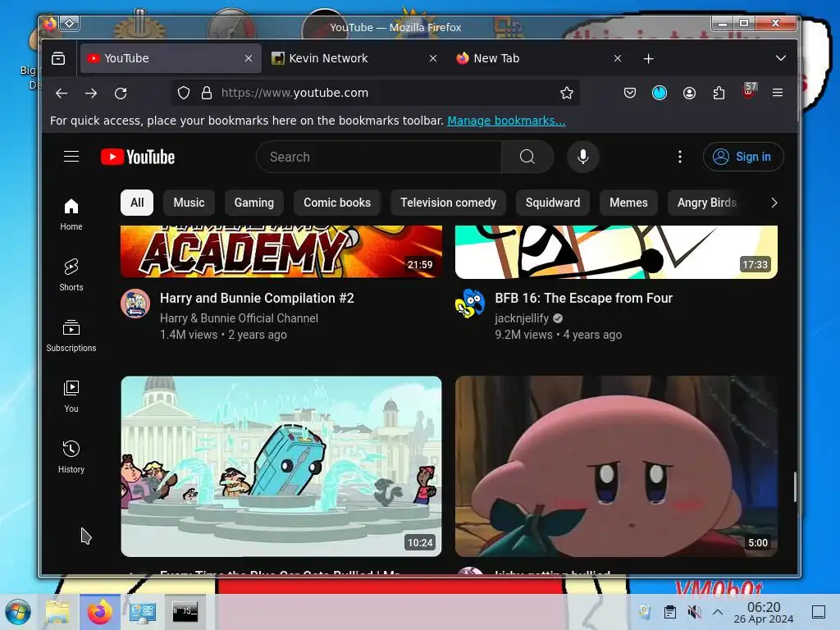Viewport: 840px width, 630px height.
Task: Go back with the back arrow
Action: [x=62, y=94]
